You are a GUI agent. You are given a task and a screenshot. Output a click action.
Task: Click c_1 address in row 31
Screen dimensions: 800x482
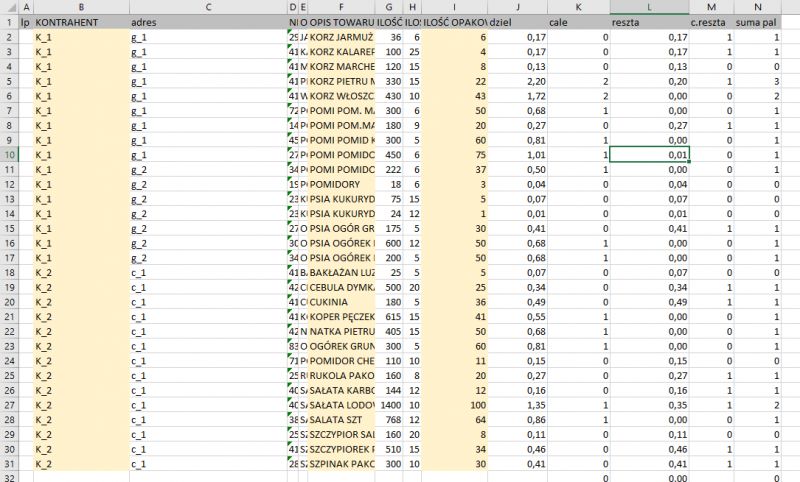[208, 464]
